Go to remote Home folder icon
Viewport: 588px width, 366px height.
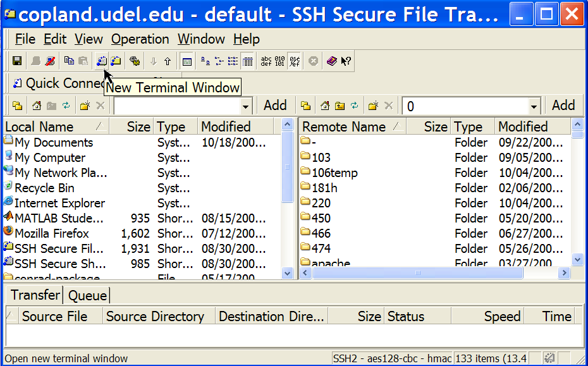click(x=325, y=106)
